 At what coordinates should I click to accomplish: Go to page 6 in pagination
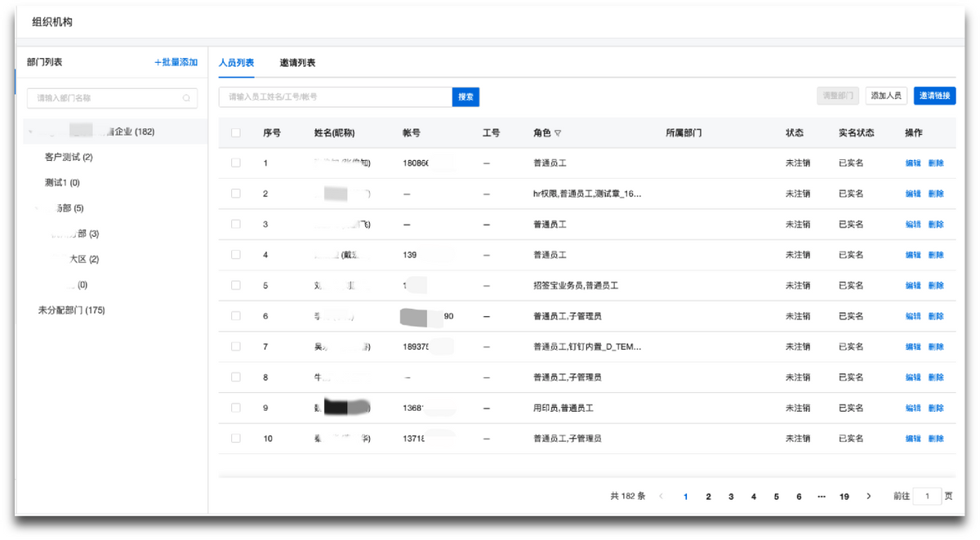coord(799,497)
